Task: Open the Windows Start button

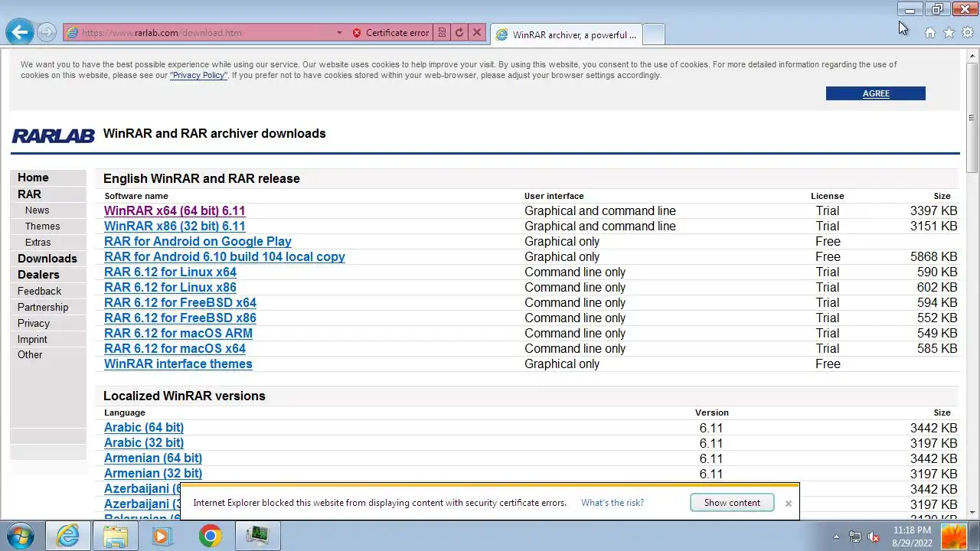Action: point(21,536)
